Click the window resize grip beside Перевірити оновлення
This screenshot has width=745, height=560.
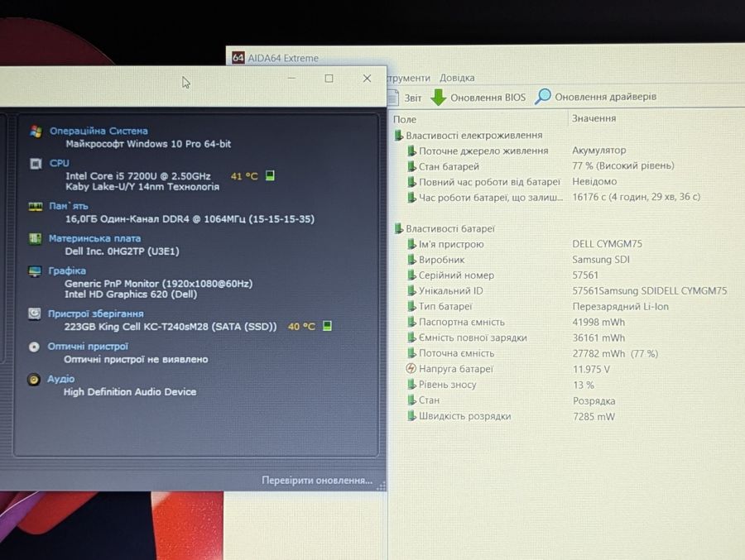pyautogui.click(x=381, y=486)
